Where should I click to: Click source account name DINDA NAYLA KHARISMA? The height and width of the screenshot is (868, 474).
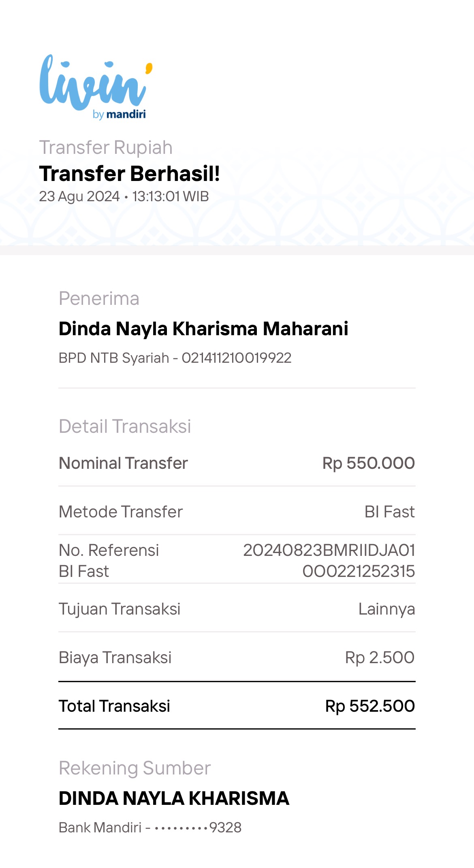click(x=174, y=798)
